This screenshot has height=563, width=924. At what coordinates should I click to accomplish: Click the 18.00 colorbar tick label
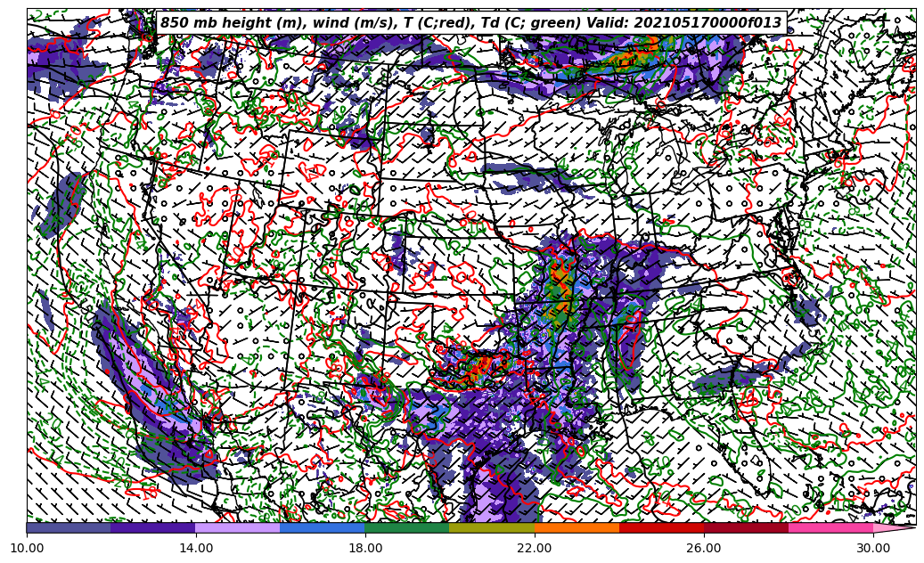tap(365, 549)
